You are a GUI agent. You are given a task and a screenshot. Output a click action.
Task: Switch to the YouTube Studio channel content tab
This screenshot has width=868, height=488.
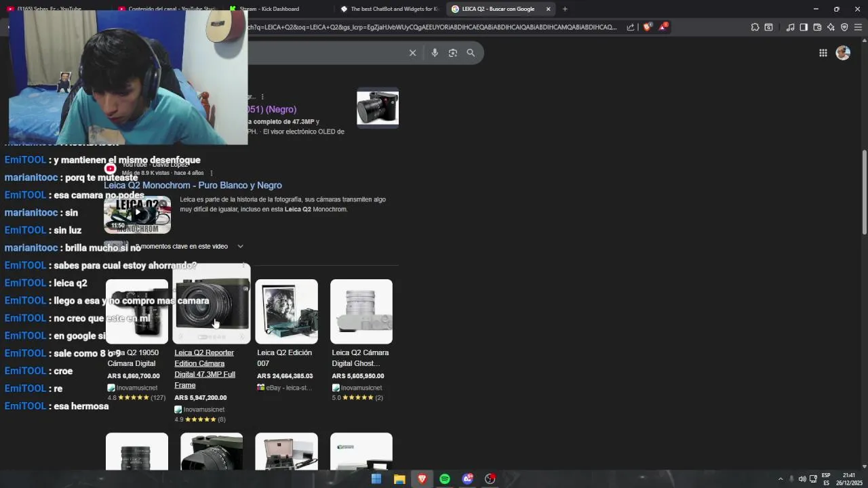coord(167,9)
